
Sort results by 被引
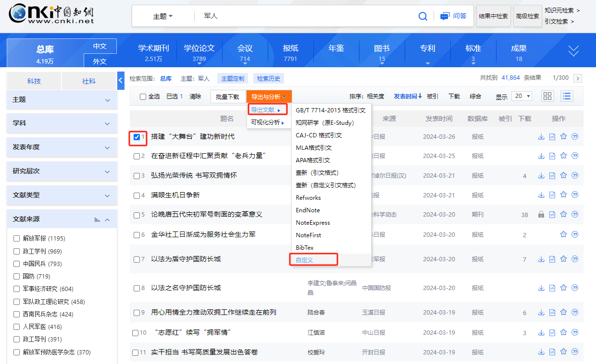tap(433, 96)
